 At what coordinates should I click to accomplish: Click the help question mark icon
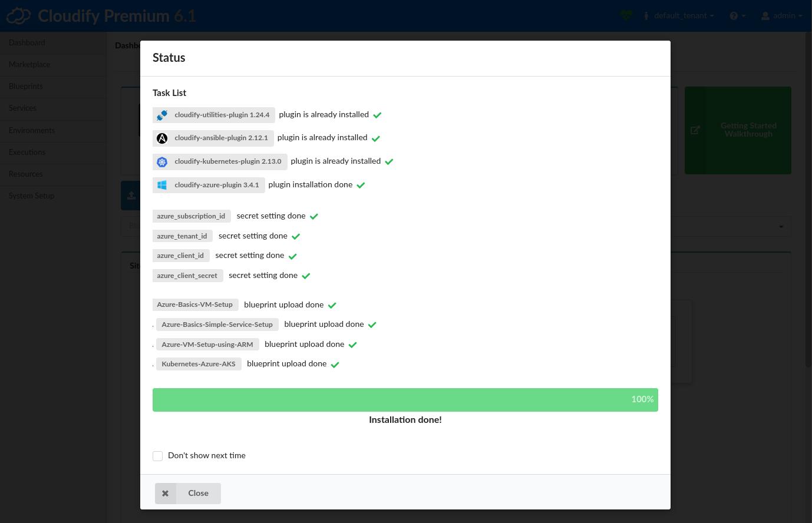pos(734,15)
